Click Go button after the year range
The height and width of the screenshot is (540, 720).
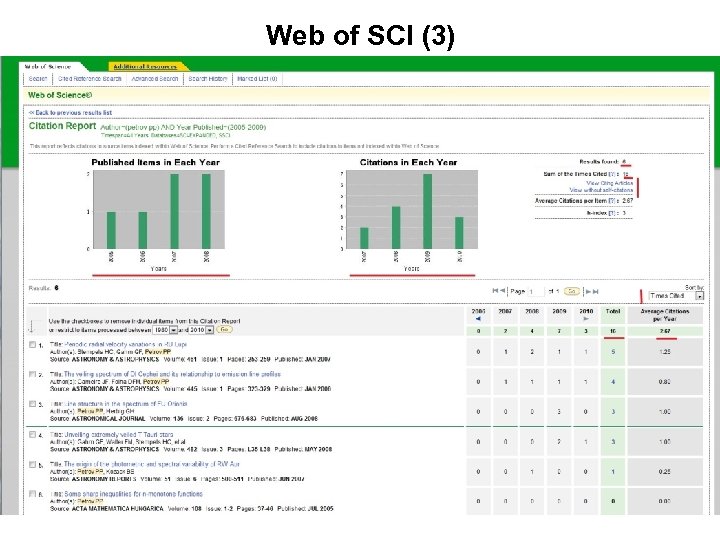[224, 329]
